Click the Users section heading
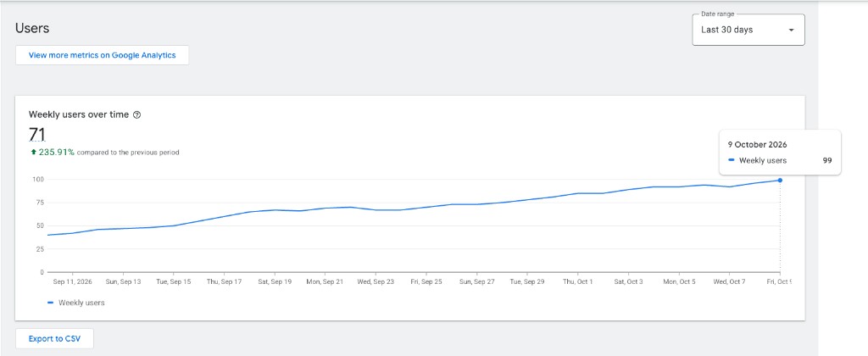Screen dimensions: 868x356 click(x=32, y=28)
